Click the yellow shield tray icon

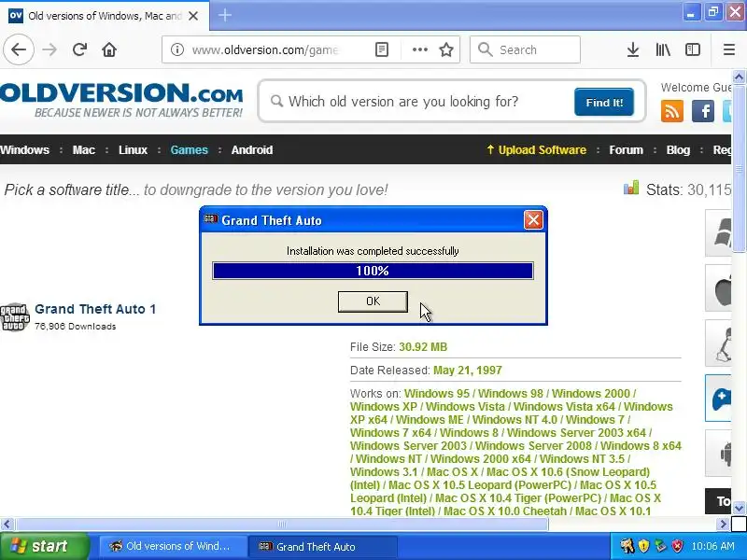point(643,546)
